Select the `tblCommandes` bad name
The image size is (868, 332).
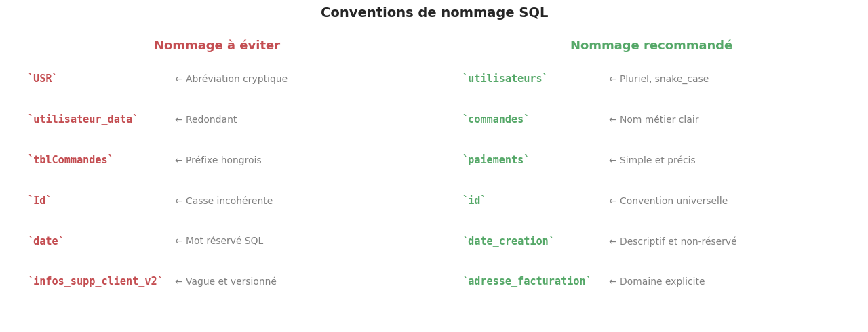click(x=70, y=161)
